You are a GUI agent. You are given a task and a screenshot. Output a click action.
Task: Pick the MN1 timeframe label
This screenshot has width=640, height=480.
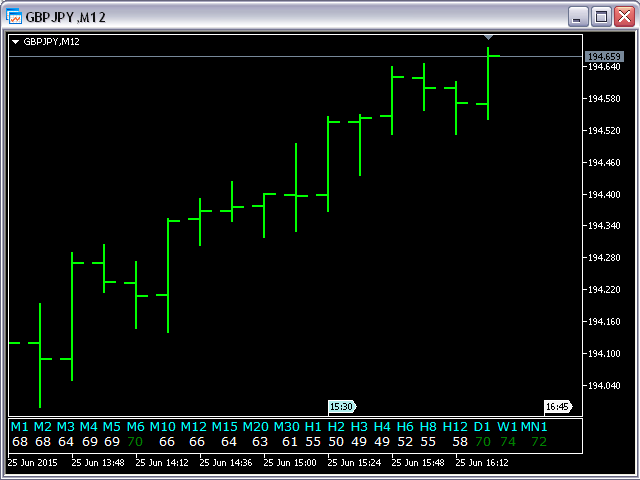pyautogui.click(x=534, y=427)
